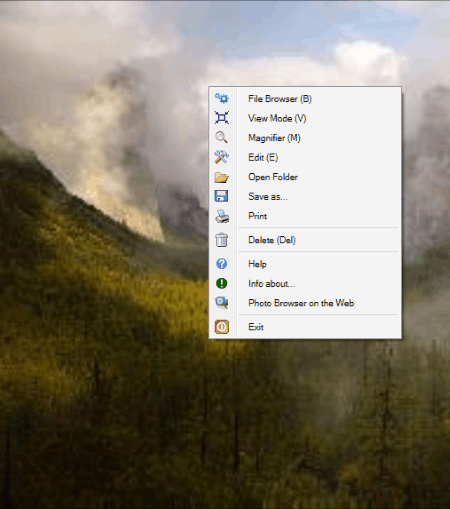
Task: Click the fullscreen icon beside View Mode
Action: (222, 118)
